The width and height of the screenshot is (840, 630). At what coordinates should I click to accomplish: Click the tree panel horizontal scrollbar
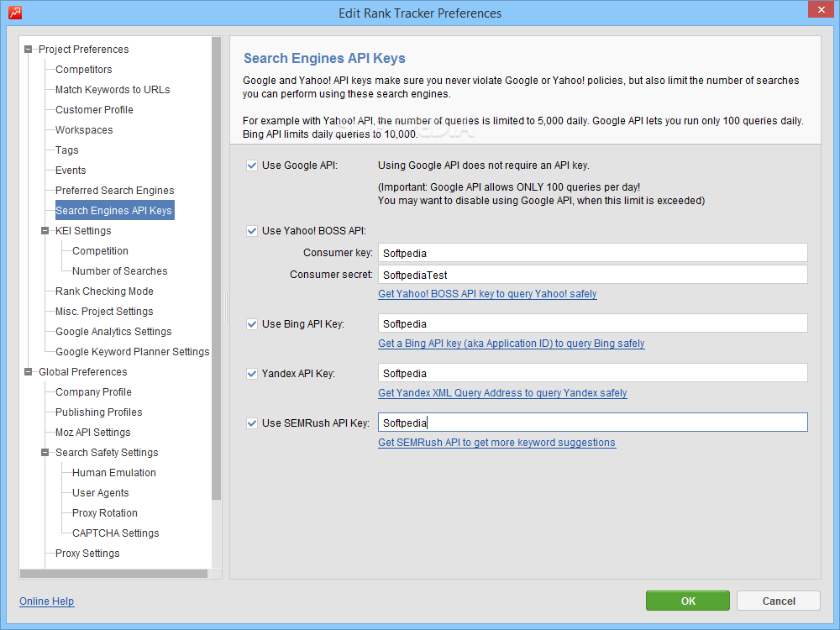(113, 574)
